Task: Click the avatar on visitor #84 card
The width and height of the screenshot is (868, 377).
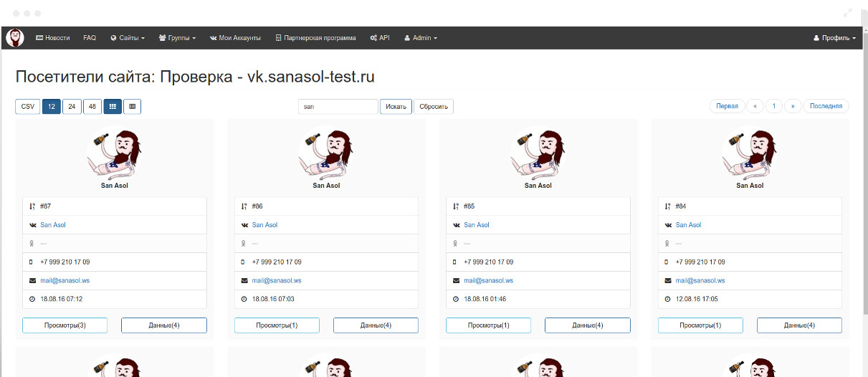Action: (x=750, y=153)
